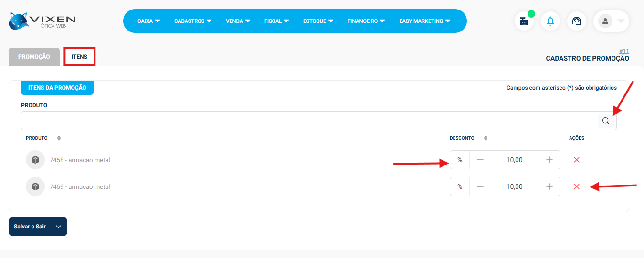The width and height of the screenshot is (644, 258).
Task: Open the support headset icon
Action: click(x=577, y=21)
